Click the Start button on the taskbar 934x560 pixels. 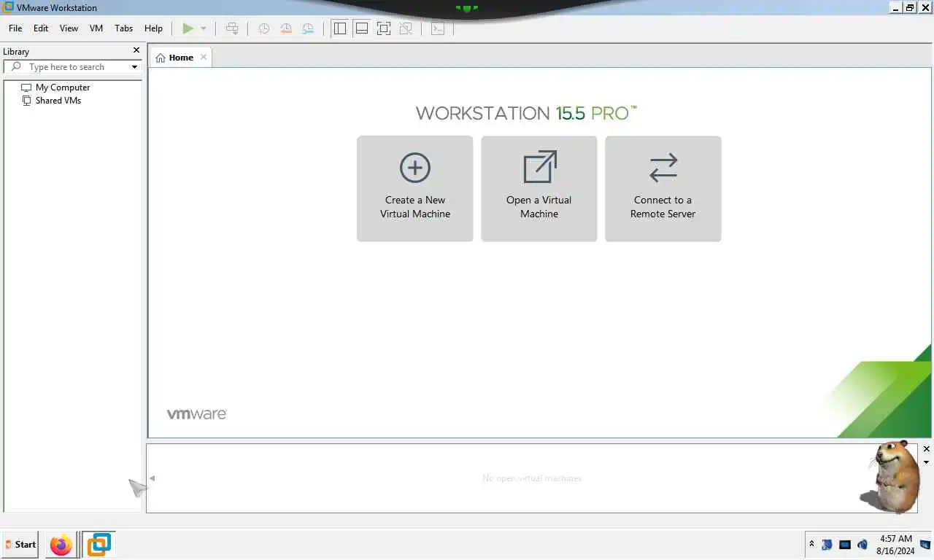point(20,544)
